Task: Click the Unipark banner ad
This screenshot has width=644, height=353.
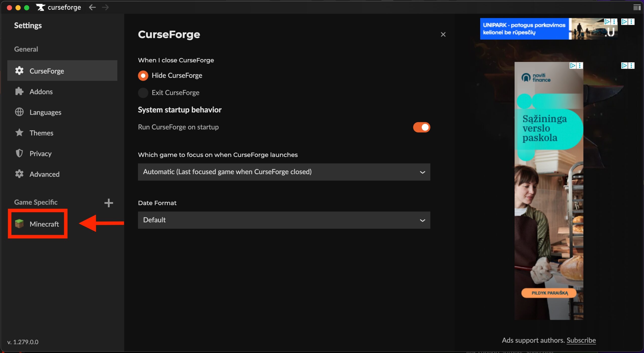Action: (x=549, y=29)
